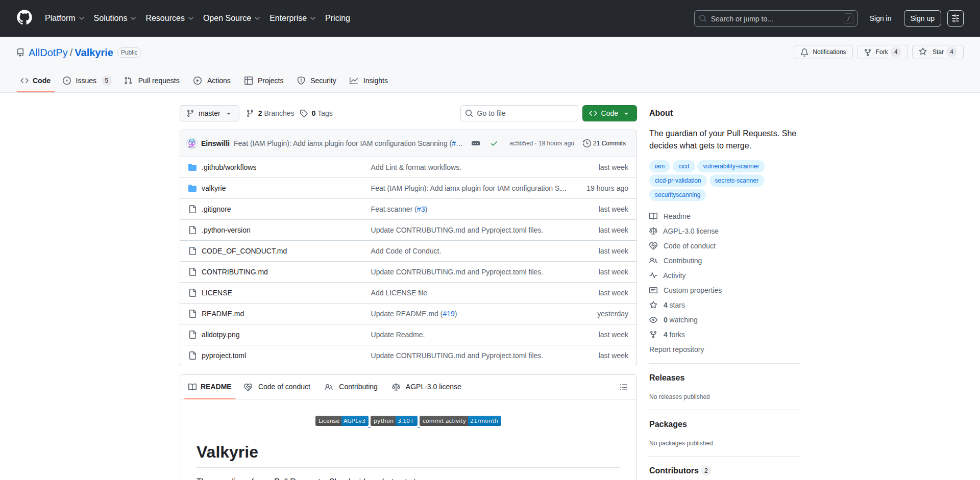Open the appearance settings icon button
This screenshot has height=480, width=980.
(x=955, y=18)
